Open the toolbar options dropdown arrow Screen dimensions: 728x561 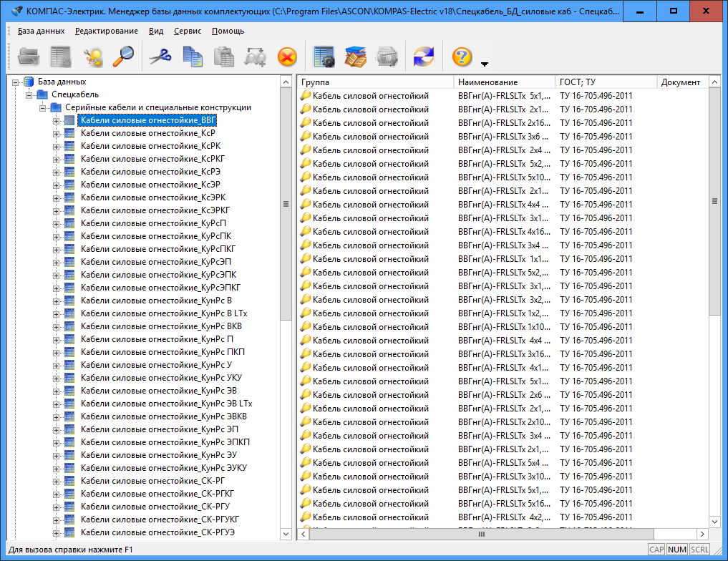[484, 64]
